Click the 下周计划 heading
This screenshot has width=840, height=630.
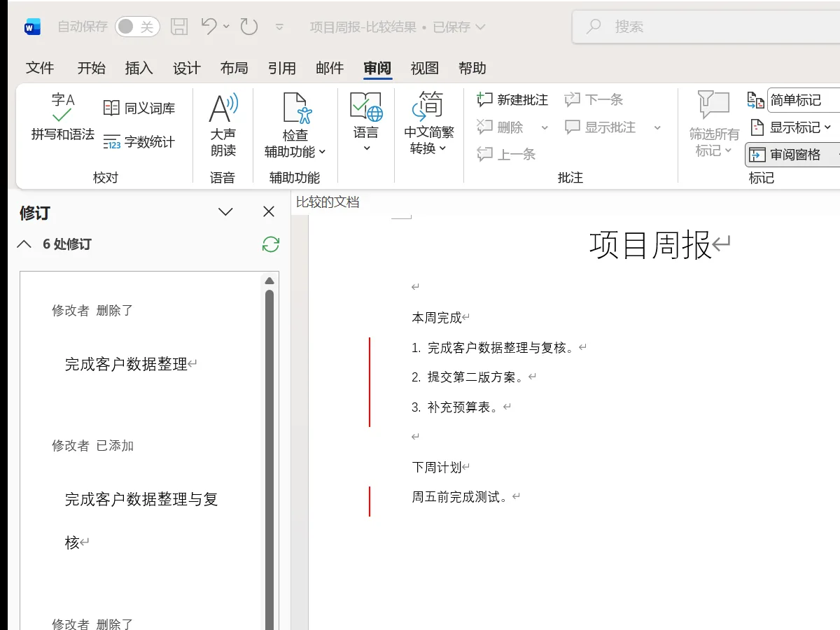coord(437,467)
